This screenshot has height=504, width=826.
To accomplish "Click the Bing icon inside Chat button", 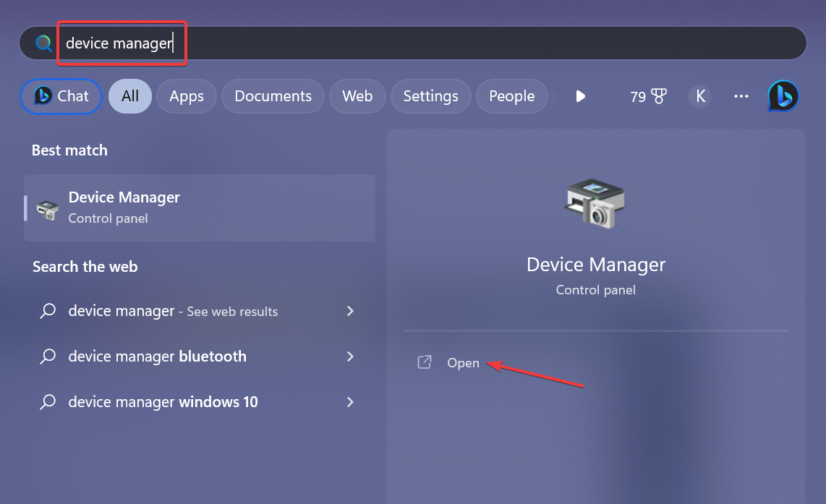I will pos(43,96).
